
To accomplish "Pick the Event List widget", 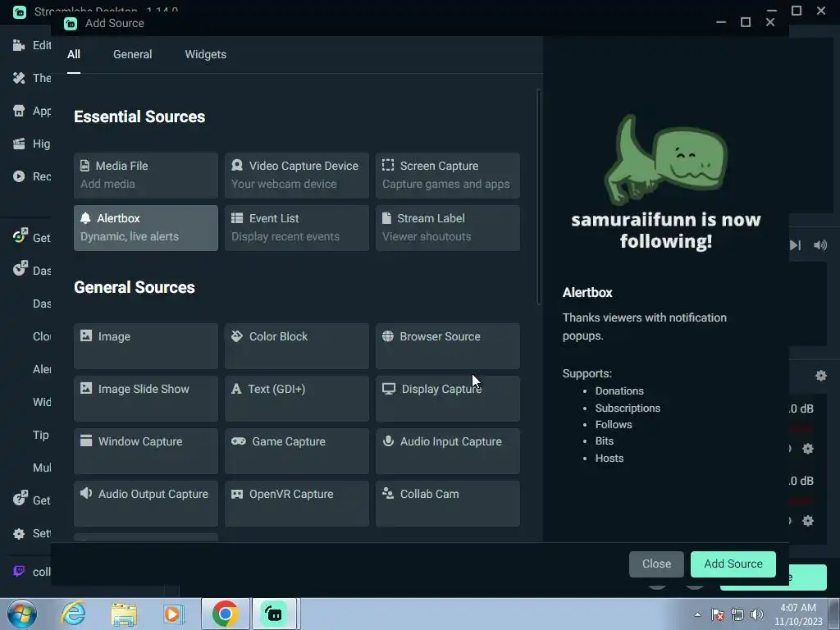I will [297, 228].
